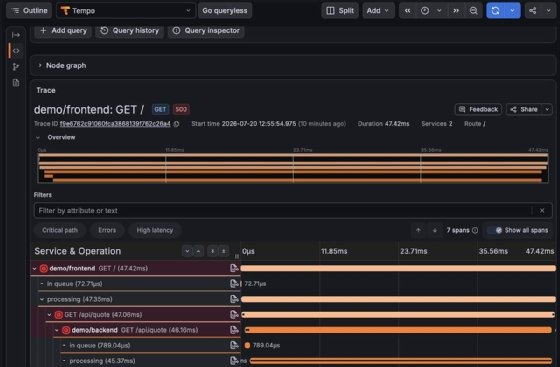Click the Go queryless button

tap(225, 11)
